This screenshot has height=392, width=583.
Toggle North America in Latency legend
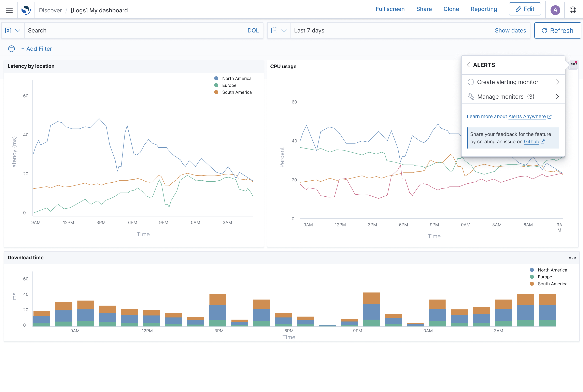click(233, 79)
